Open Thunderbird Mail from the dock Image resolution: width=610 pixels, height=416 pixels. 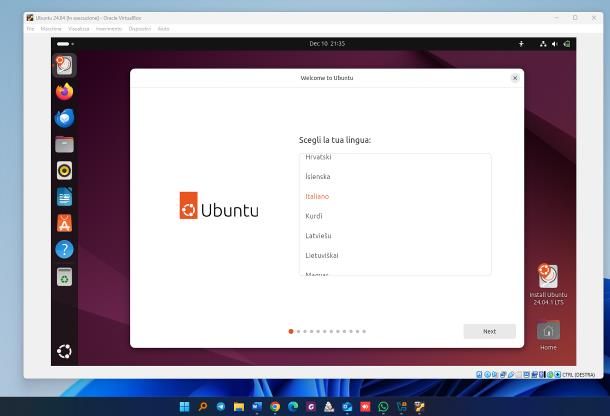click(64, 118)
